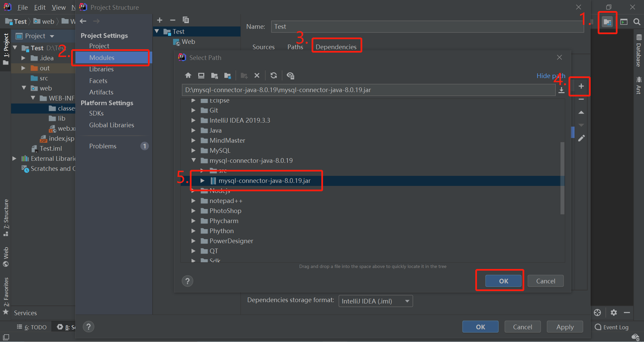The height and width of the screenshot is (342, 644).
Task: Click the Desktop directory icon in Select Path
Action: (201, 75)
